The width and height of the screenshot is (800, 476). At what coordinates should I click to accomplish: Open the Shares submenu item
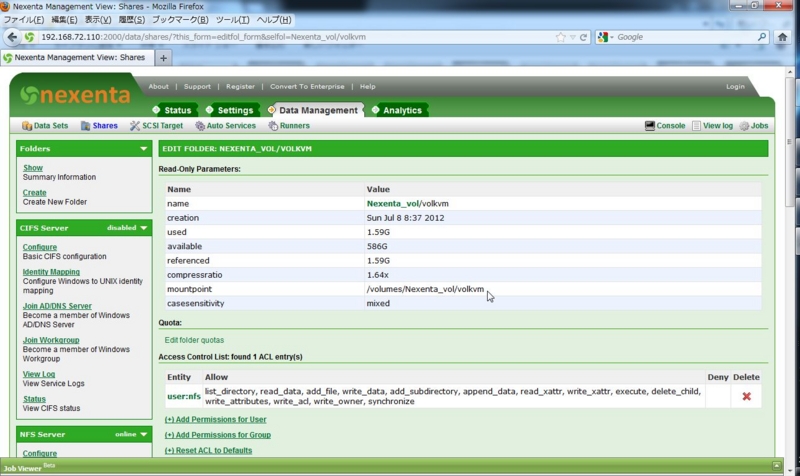pyautogui.click(x=99, y=126)
